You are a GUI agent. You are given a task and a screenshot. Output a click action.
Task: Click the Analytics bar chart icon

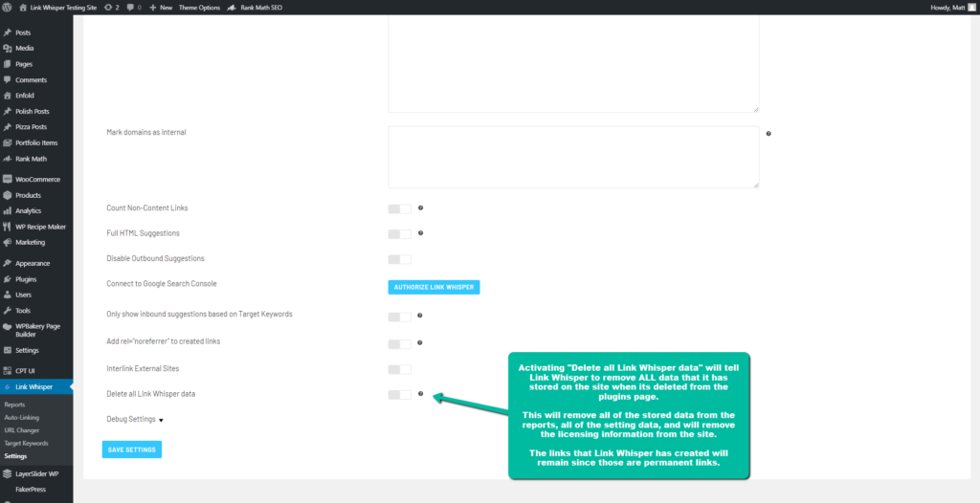coord(7,210)
